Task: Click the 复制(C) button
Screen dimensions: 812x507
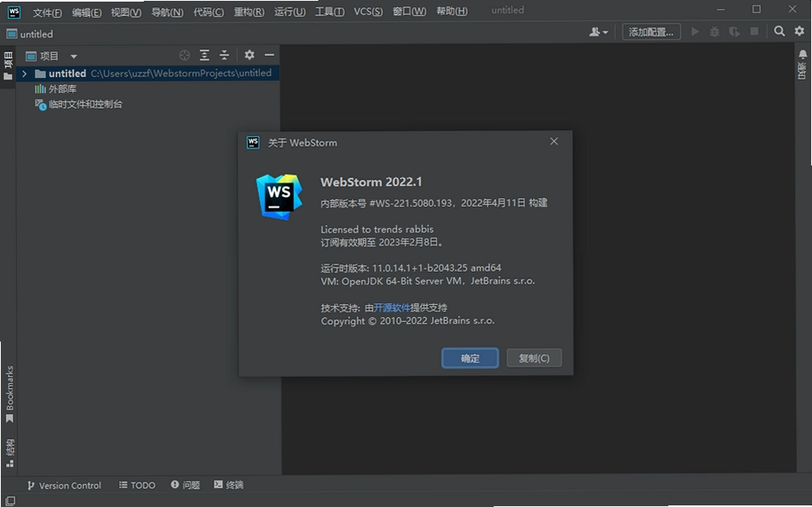Action: click(534, 358)
